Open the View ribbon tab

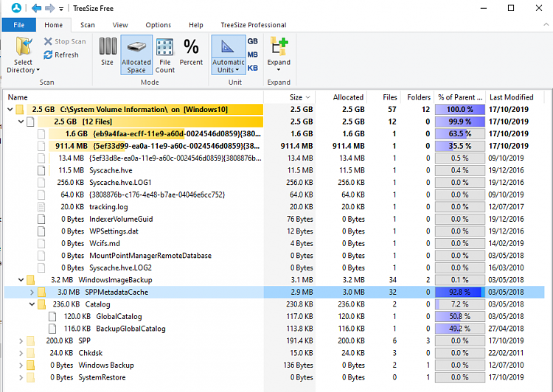pyautogui.click(x=120, y=25)
